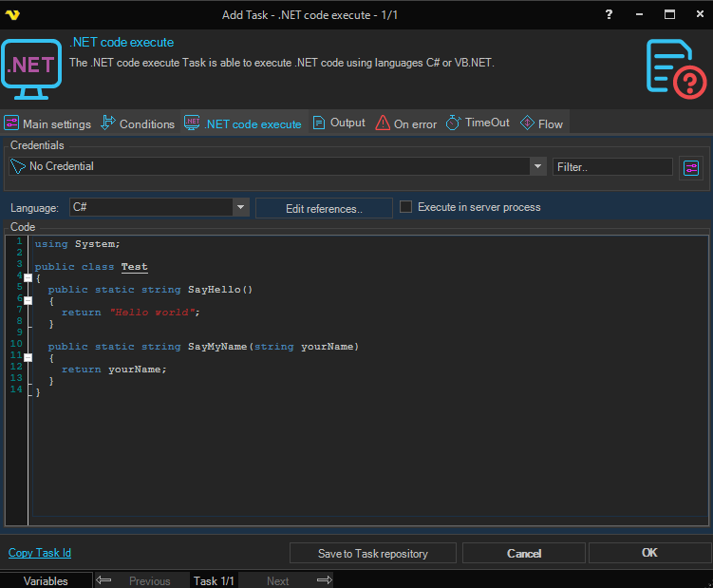Click the Copy Task Id link
713x588 pixels.
40,553
